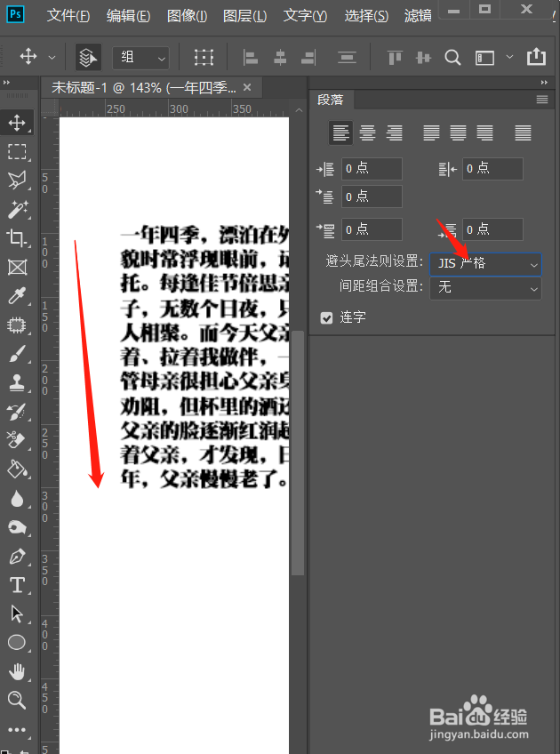Align right edges in options bar
560x754 pixels.
point(308,58)
